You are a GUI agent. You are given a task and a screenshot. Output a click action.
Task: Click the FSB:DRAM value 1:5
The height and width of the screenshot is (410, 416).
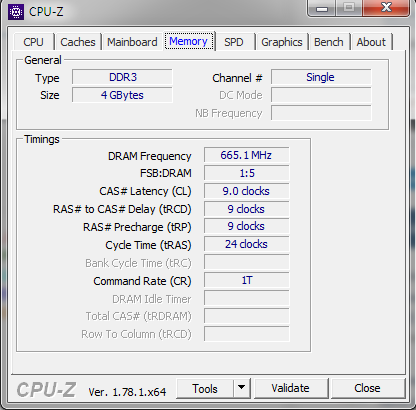pyautogui.click(x=246, y=173)
